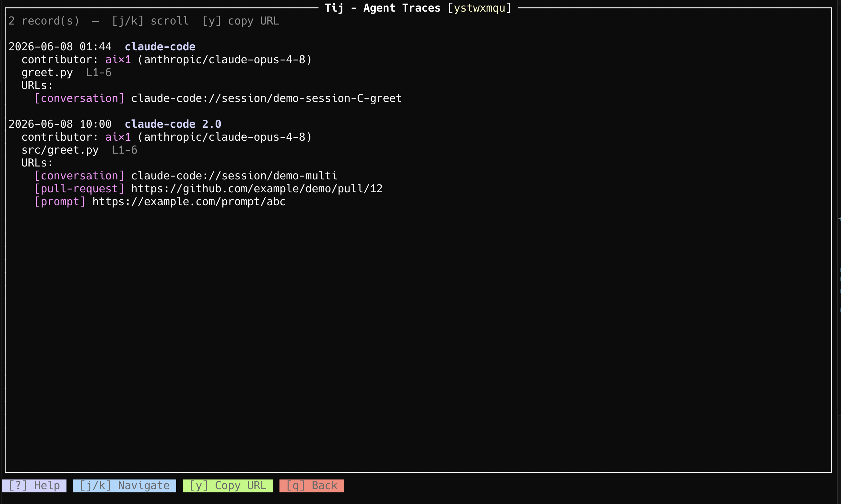Click the [conversation] tag beside demo-multi
The width and height of the screenshot is (841, 504).
click(79, 176)
